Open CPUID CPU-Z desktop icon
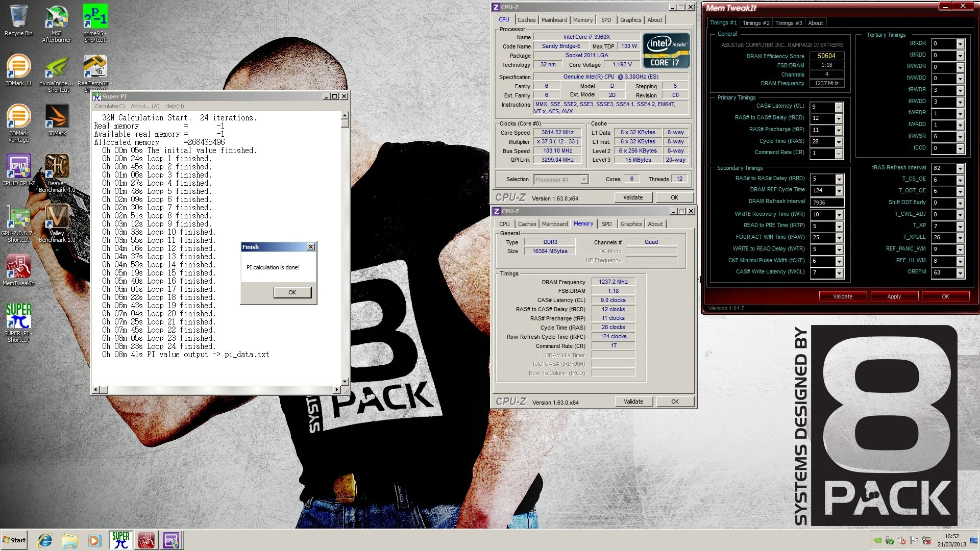 coord(18,170)
